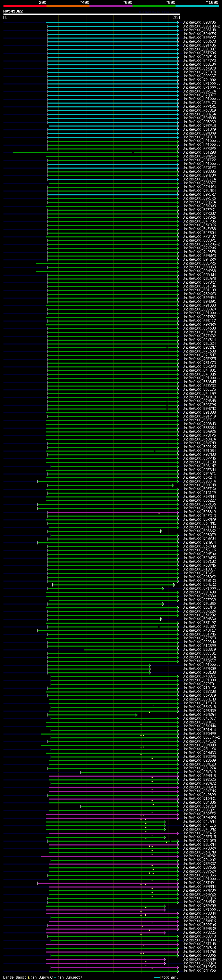Click the UniRef100_C9SSF4 hit label
222x980 pixels.
click(199, 481)
